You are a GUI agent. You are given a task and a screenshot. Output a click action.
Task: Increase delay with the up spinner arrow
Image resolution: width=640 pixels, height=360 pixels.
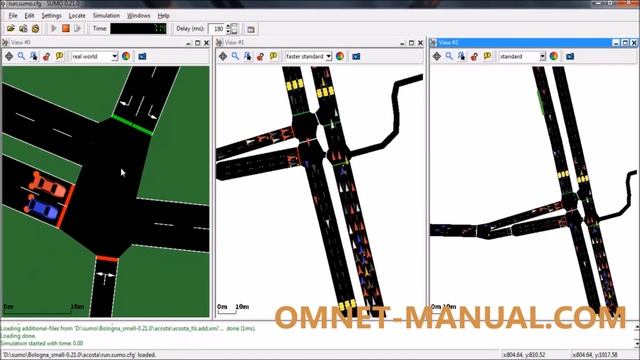[228, 26]
